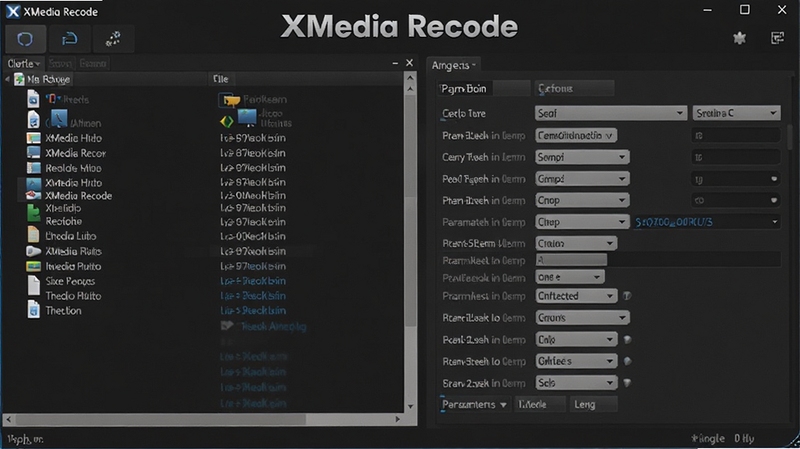The image size is (800, 449).
Task: Open the Sretina C dropdown
Action: click(736, 113)
